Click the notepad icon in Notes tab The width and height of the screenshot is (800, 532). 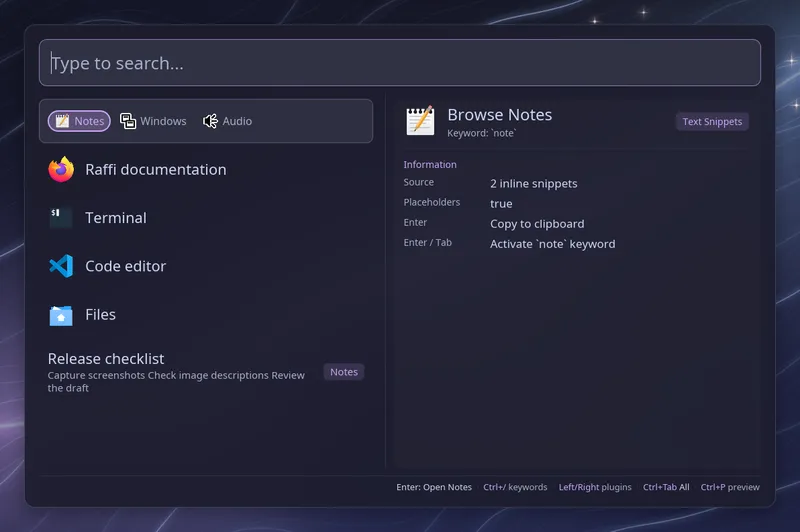click(62, 121)
